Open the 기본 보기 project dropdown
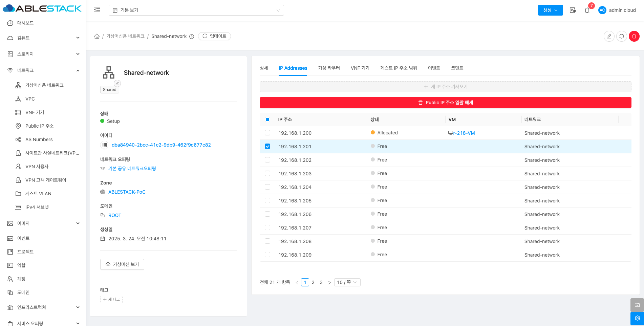 (x=196, y=10)
